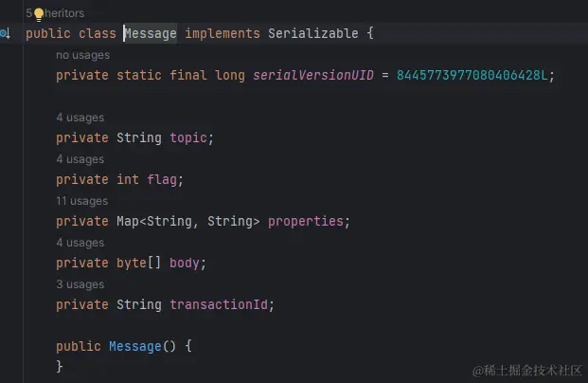Click the transactionId field name
The width and height of the screenshot is (588, 383).
tap(219, 304)
